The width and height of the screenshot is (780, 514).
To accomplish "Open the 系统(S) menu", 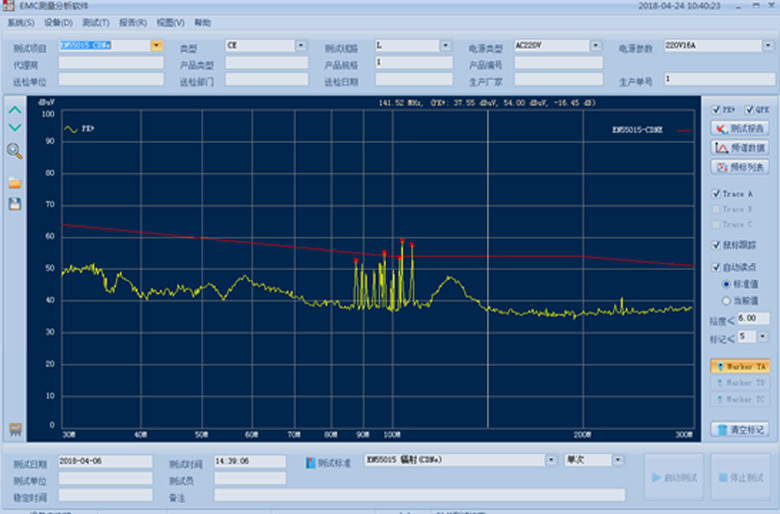I will 21,22.
